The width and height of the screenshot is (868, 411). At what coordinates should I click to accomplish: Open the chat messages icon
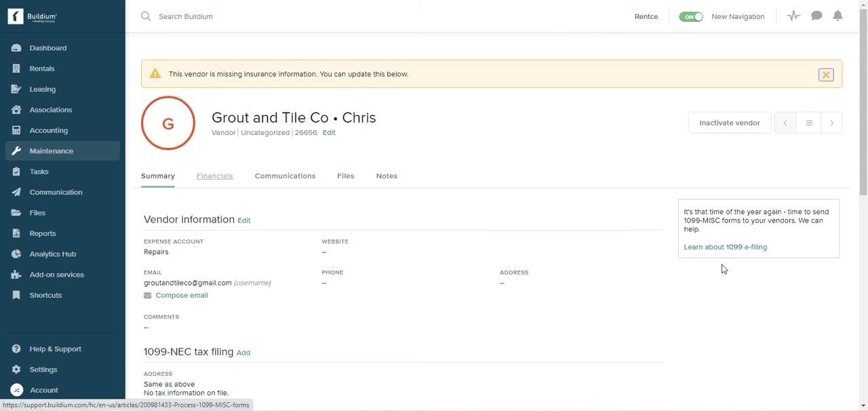[816, 16]
